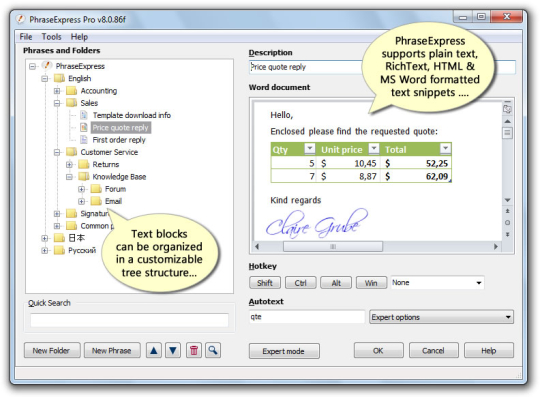Open the Expert options dropdown
This screenshot has height=397, width=540.
click(x=442, y=317)
